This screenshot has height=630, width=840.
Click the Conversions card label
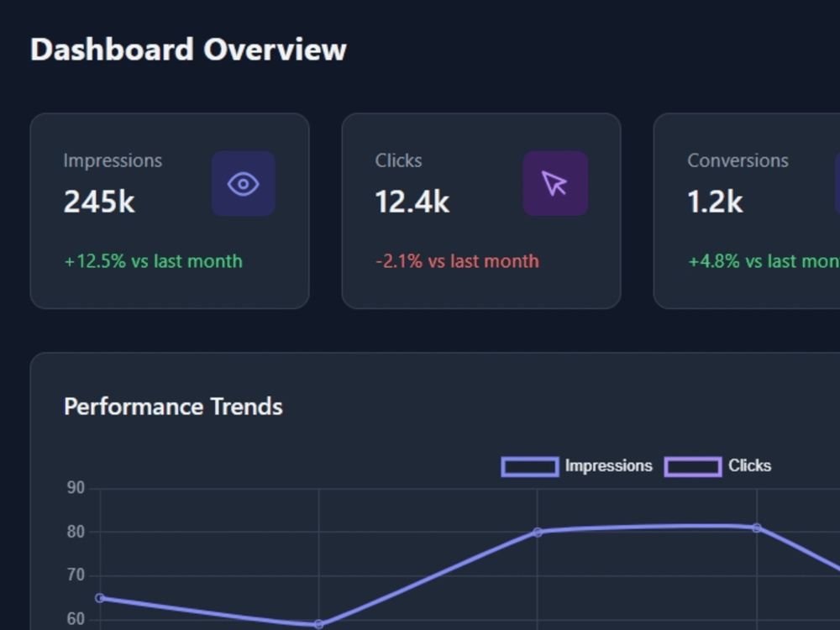(738, 160)
